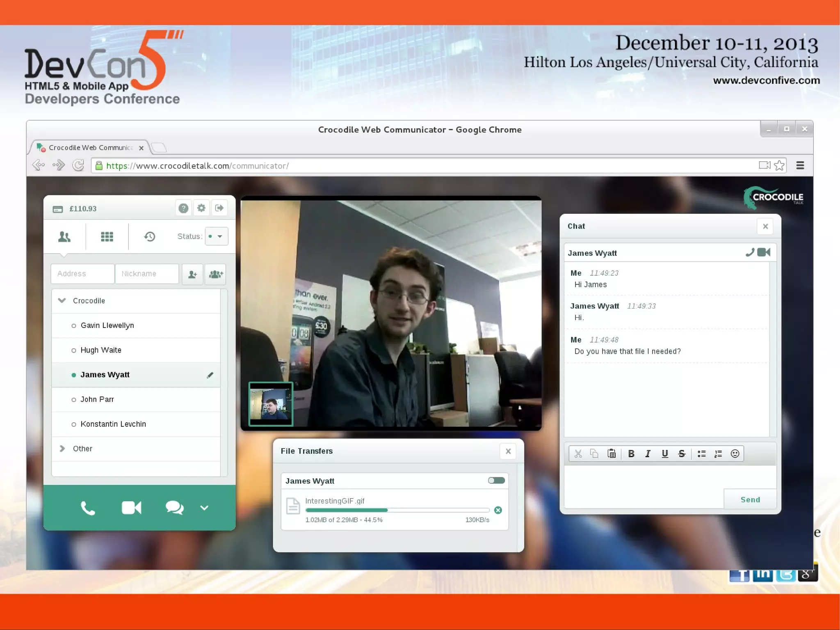Click the add group icon
Viewport: 840px width, 630px height.
(x=216, y=274)
